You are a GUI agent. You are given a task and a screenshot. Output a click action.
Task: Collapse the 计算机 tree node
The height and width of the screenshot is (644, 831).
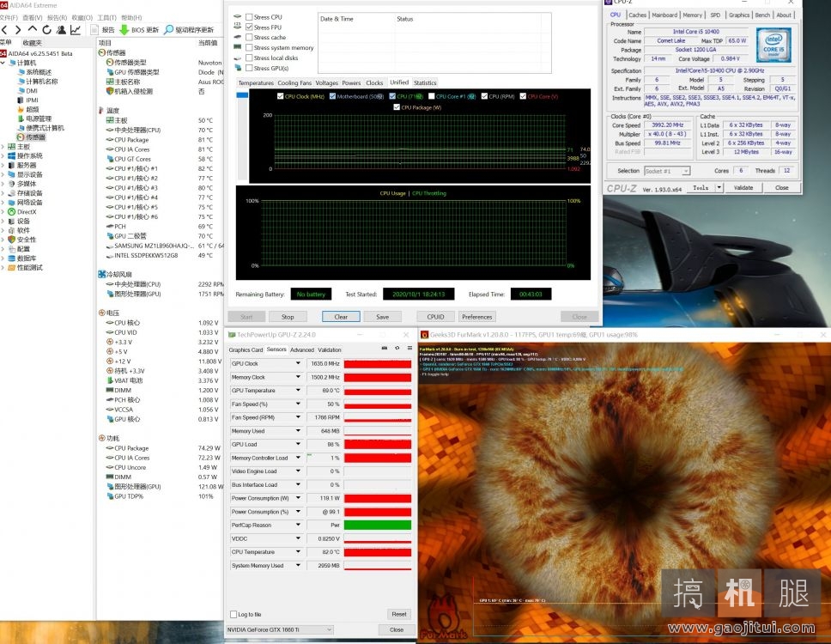3,63
